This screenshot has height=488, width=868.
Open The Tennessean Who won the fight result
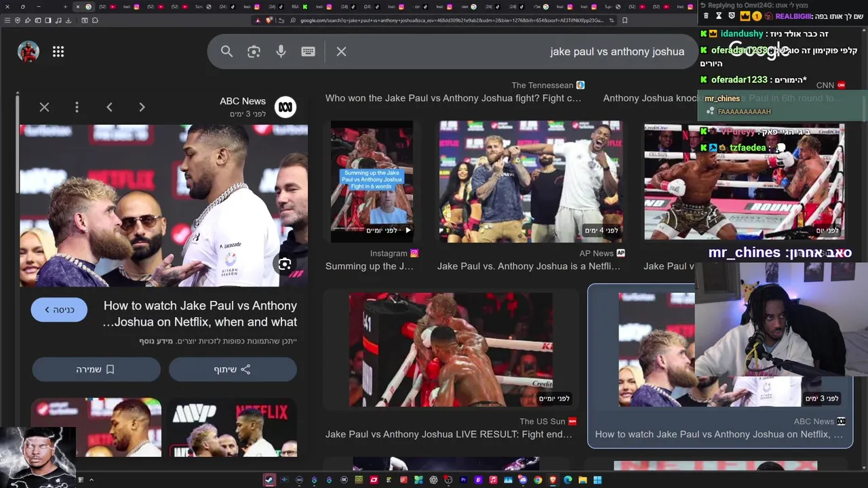[453, 98]
